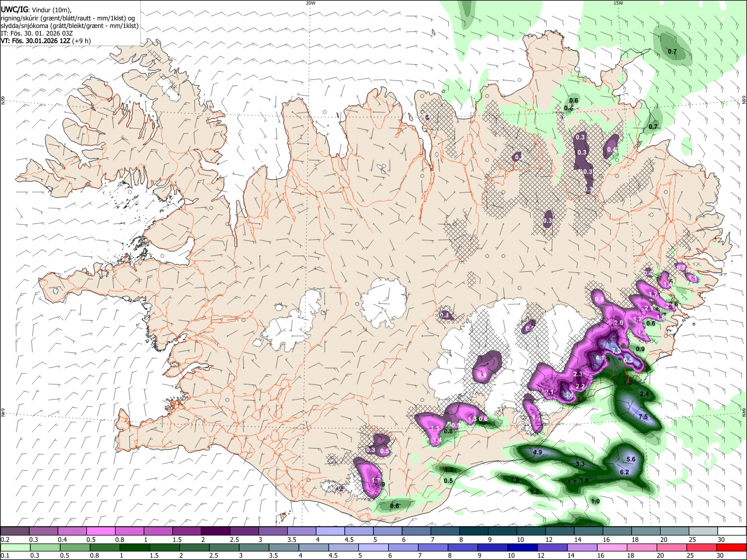Click the 'rigning/skúrir (grænt/blátt/rautt - mm/1klst) og' line
Image resolution: width=747 pixels, height=560 pixels.
tap(68, 17)
